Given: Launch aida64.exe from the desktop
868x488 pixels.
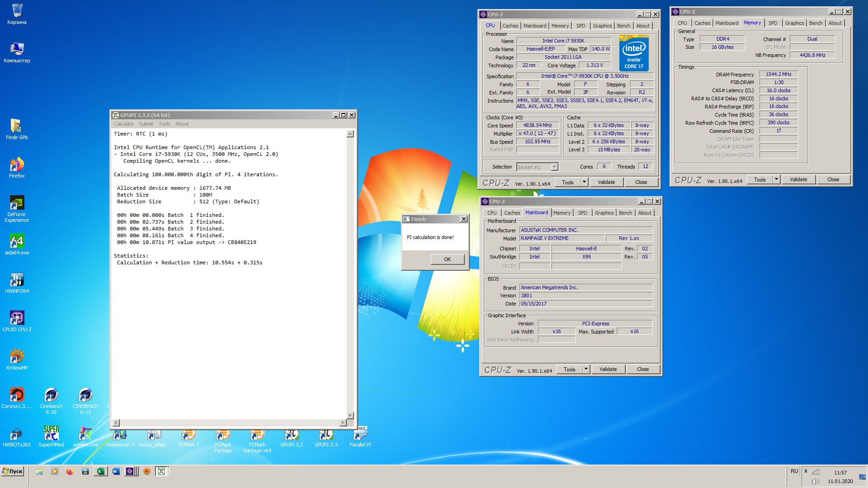Looking at the screenshot, I should (17, 244).
